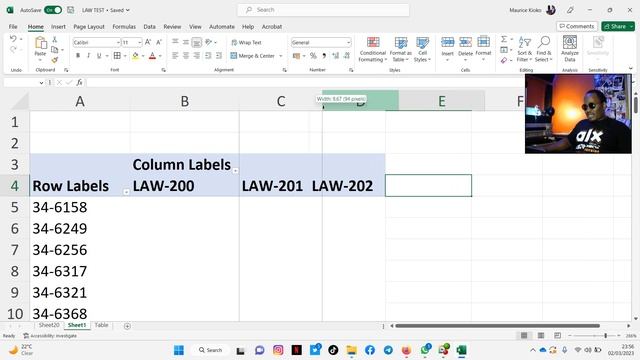Toggle Bold formatting
The height and width of the screenshot is (360, 640).
coord(78,56)
